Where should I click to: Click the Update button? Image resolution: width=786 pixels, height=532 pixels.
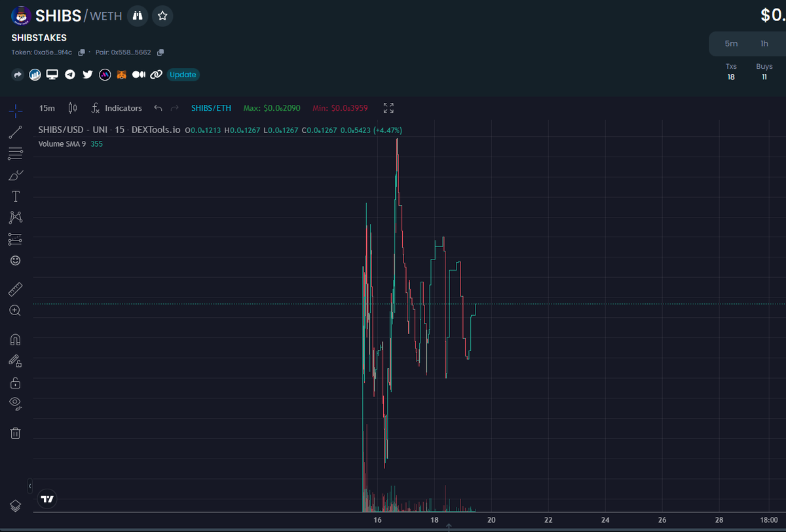click(183, 75)
